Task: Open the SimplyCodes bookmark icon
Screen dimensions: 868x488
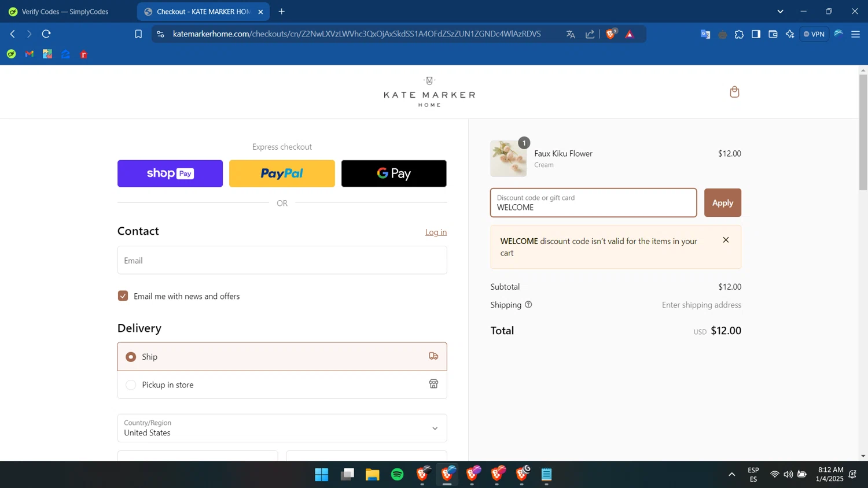Action: (11, 54)
